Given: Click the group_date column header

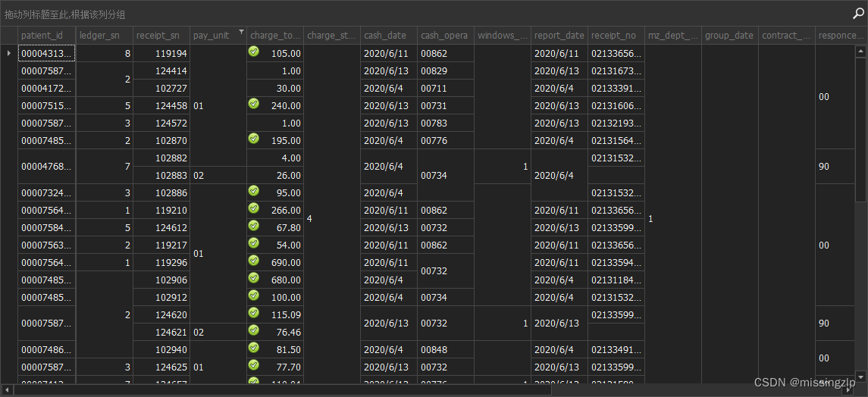Looking at the screenshot, I should 729,36.
